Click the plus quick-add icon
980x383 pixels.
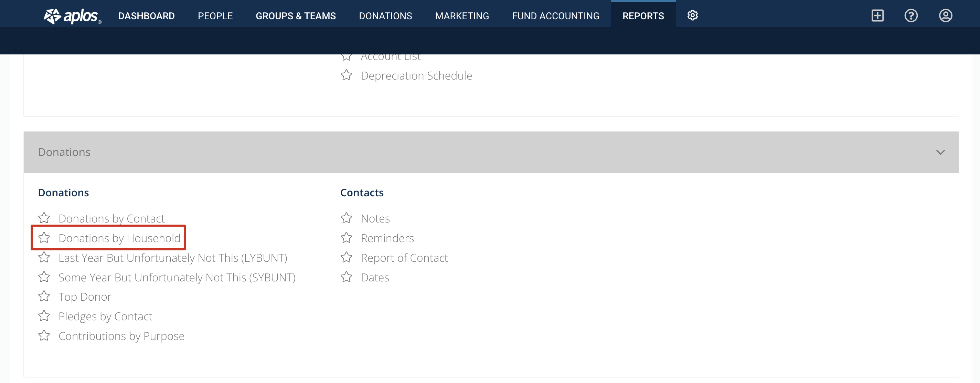[877, 15]
